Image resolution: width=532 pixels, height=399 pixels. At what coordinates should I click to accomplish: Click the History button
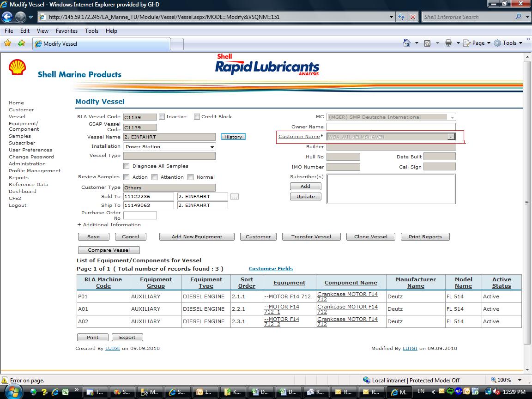coord(233,137)
